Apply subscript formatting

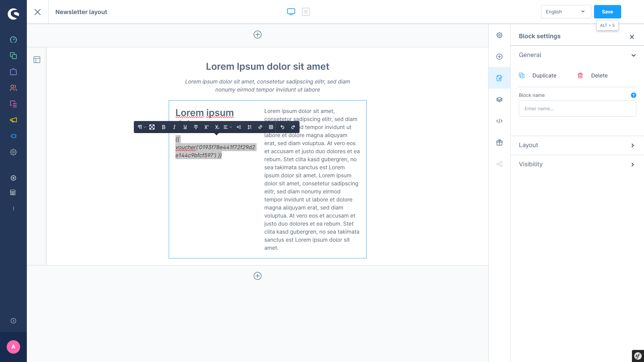[x=217, y=127]
